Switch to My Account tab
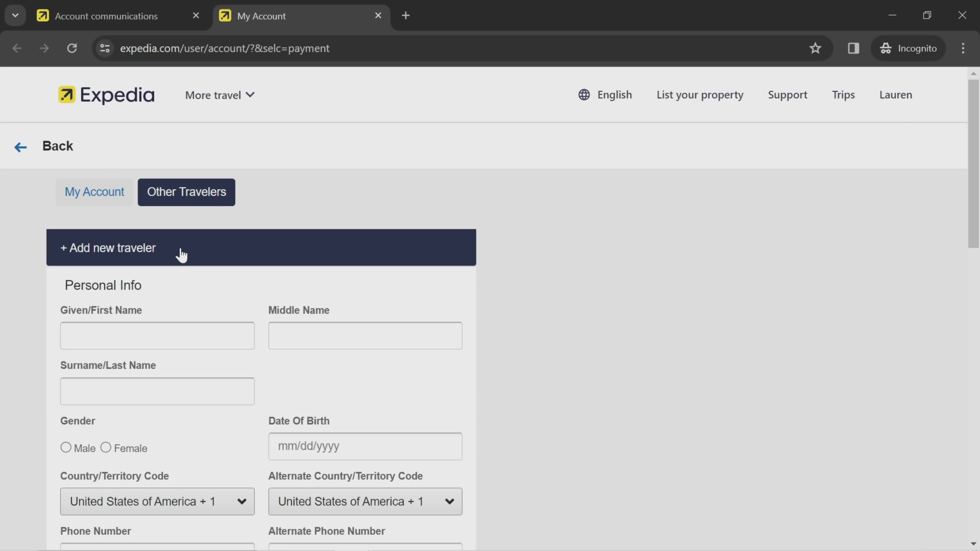The width and height of the screenshot is (980, 551). [x=94, y=192]
